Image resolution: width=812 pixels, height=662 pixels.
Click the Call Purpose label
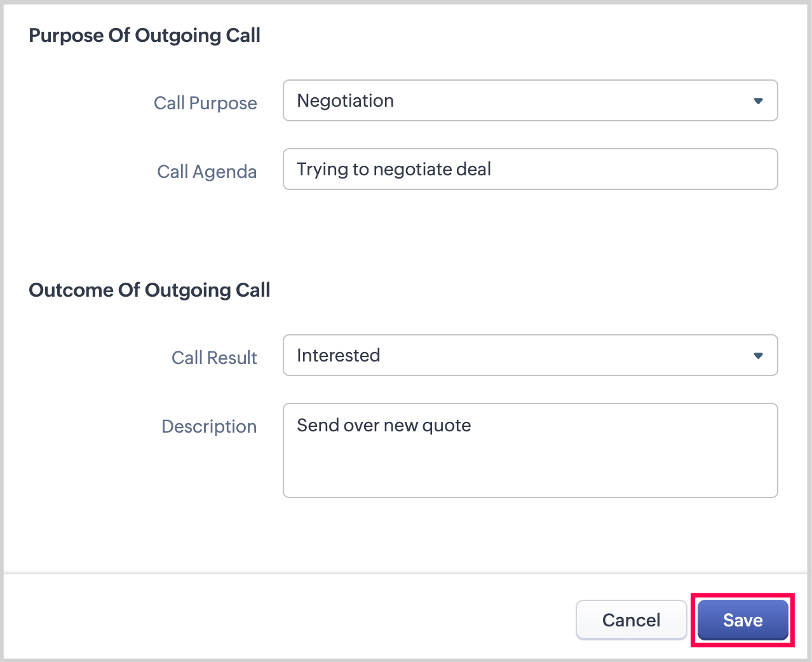click(x=205, y=103)
